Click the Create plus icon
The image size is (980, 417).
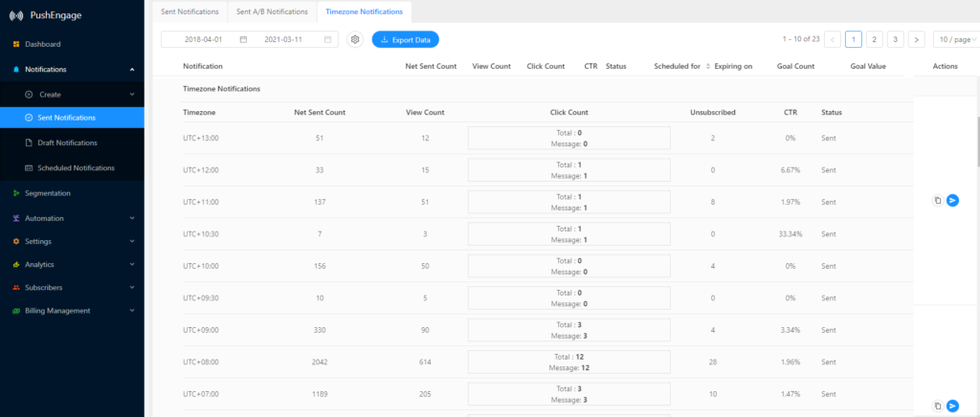28,95
